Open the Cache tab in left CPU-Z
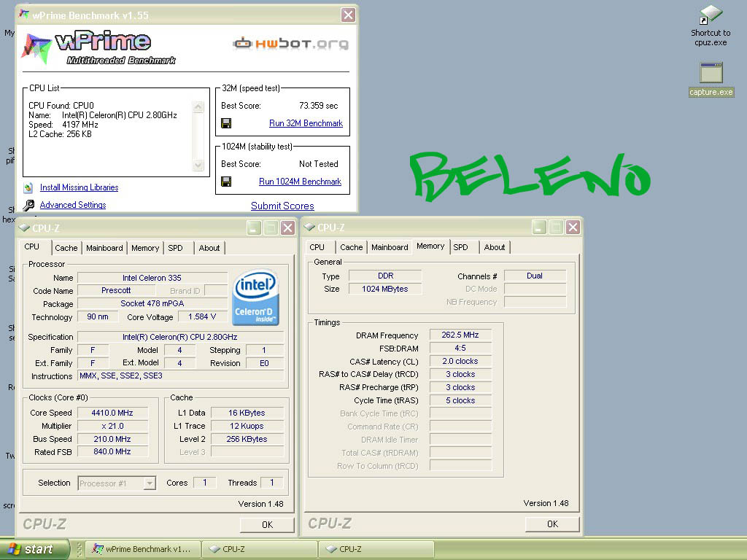This screenshot has width=747, height=560. point(66,248)
